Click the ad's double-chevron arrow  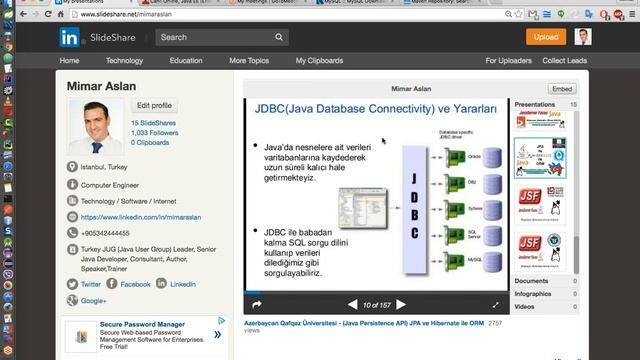[x=218, y=335]
